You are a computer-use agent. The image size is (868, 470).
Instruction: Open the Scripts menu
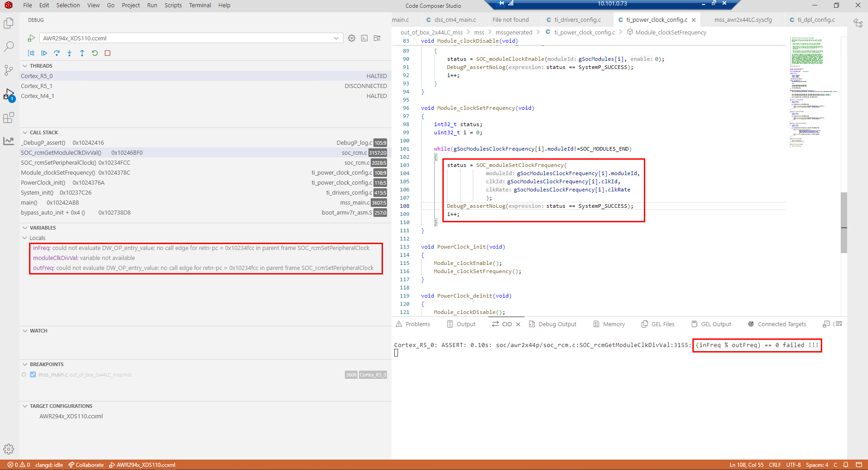tap(173, 5)
